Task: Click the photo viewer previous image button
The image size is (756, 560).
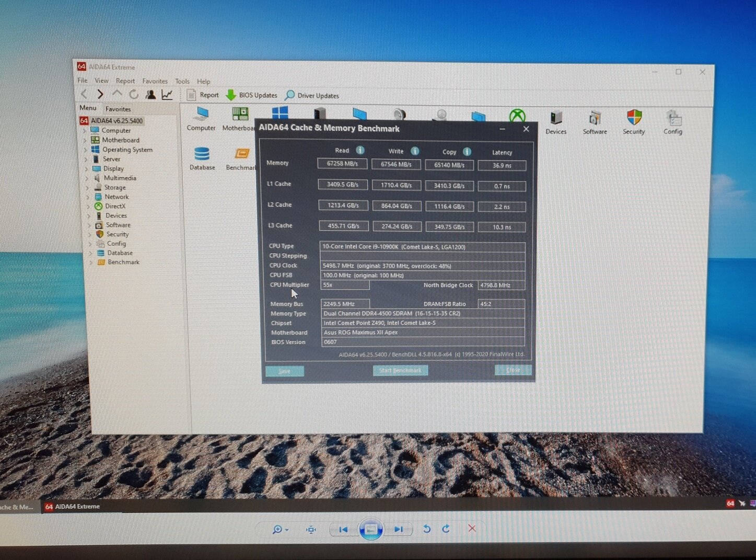Action: (x=343, y=529)
